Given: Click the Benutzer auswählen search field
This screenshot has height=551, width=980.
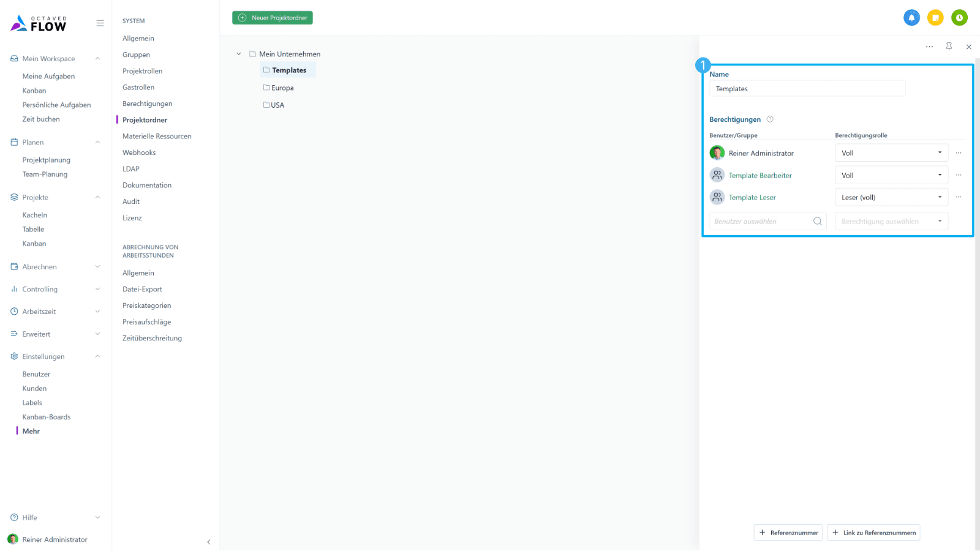Looking at the screenshot, I should [x=761, y=222].
